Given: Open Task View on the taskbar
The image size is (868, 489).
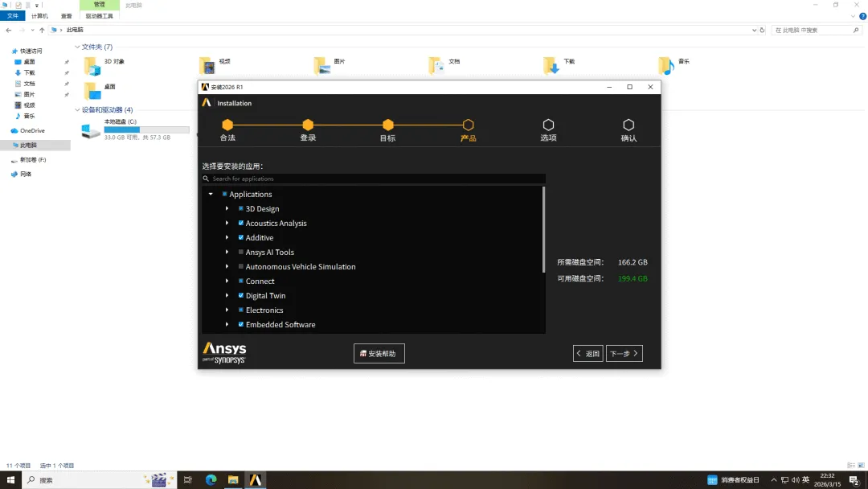Looking at the screenshot, I should click(x=187, y=479).
